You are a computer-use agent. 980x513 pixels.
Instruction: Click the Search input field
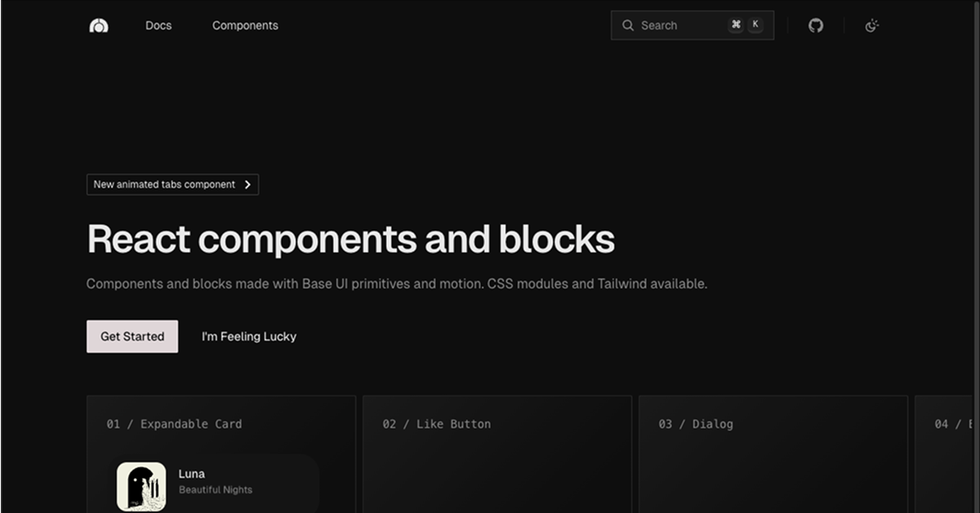point(678,25)
